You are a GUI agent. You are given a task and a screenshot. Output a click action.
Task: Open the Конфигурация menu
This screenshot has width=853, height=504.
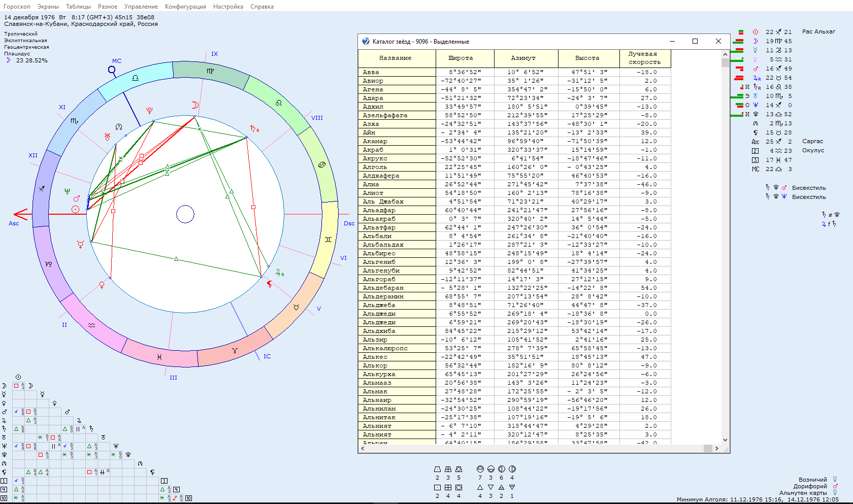click(x=185, y=7)
